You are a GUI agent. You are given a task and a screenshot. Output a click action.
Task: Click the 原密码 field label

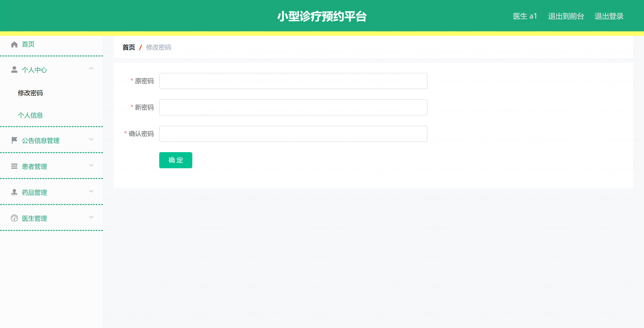(x=144, y=81)
